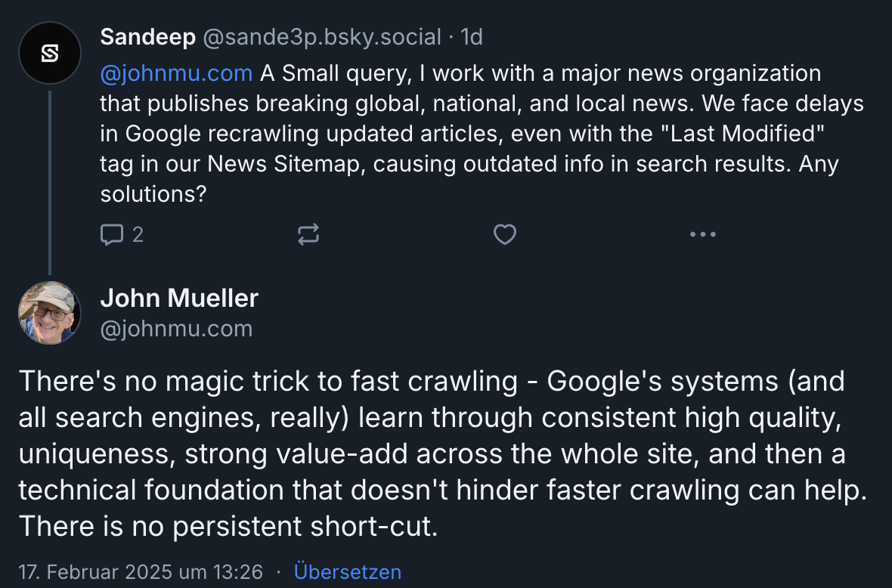This screenshot has width=892, height=588.
Task: Select John Mueller's display name
Action: tap(179, 298)
